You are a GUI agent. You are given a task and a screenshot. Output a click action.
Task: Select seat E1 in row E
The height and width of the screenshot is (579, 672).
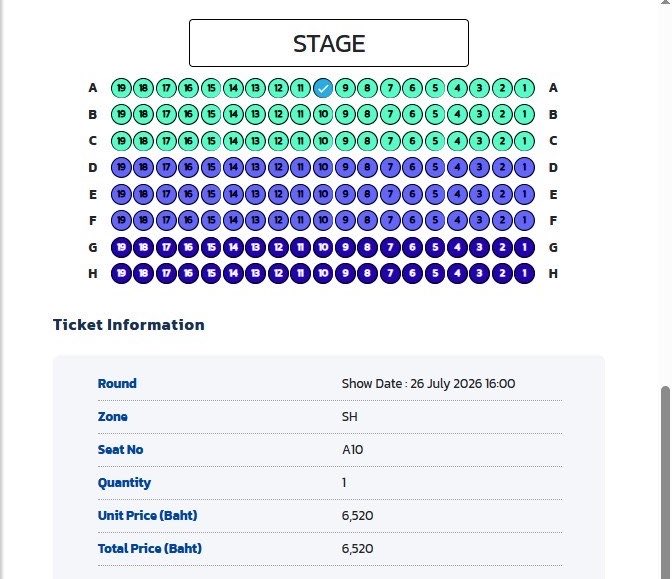(x=524, y=194)
